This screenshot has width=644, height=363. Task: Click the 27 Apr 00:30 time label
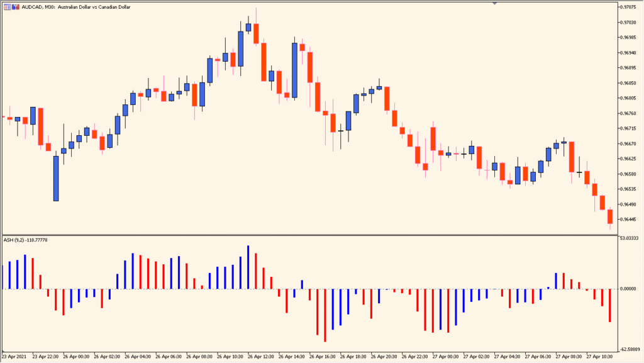pos(446,357)
